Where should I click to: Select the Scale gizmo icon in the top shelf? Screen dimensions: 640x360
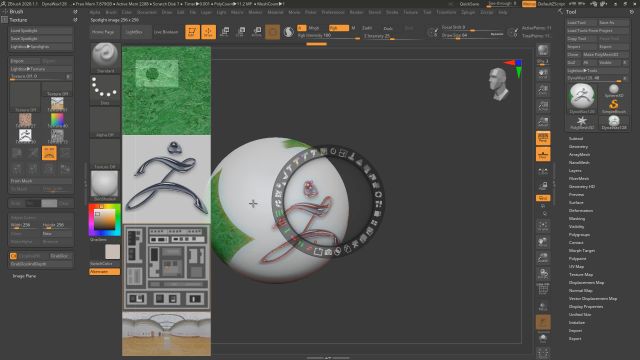tap(241, 32)
